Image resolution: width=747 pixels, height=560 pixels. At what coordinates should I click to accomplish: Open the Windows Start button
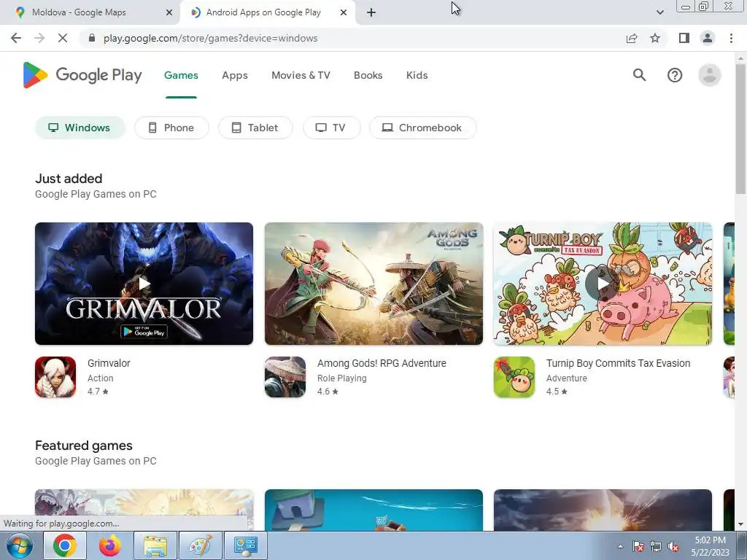[x=20, y=545]
